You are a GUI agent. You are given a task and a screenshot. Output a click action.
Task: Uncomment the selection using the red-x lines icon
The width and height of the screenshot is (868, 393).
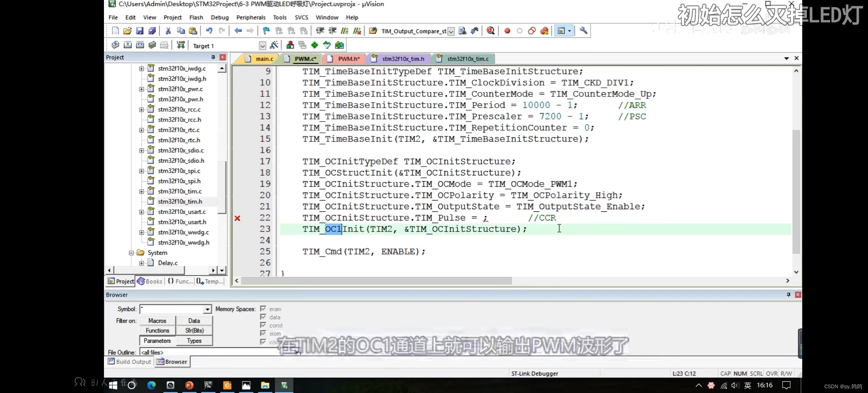pyautogui.click(x=357, y=31)
